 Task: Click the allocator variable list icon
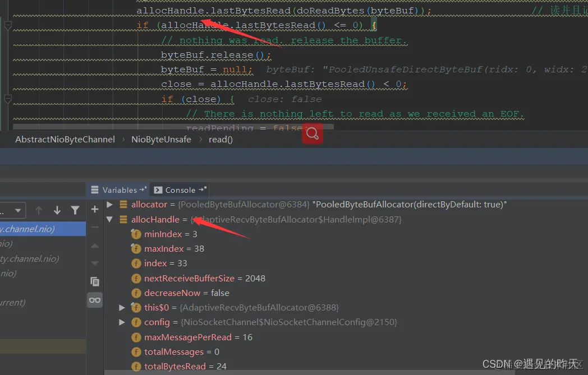coord(123,205)
